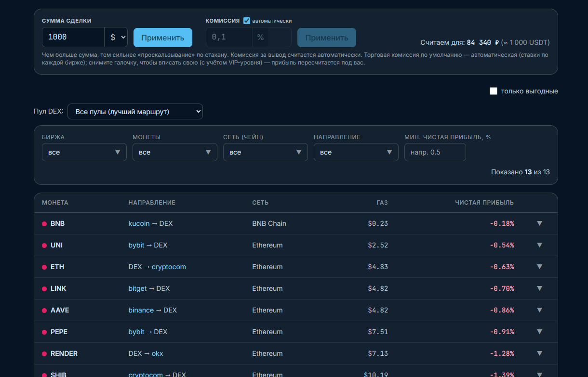Click the $7.51 gas value

(378, 332)
